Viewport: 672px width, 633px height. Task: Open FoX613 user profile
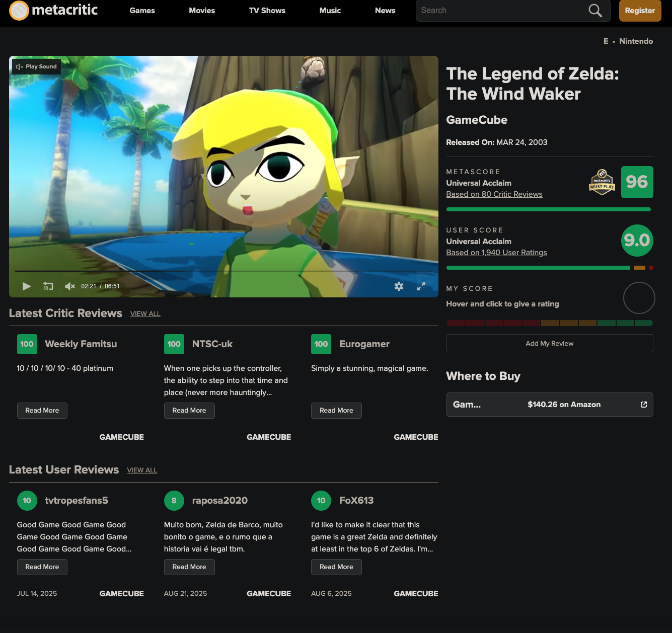pyautogui.click(x=356, y=501)
